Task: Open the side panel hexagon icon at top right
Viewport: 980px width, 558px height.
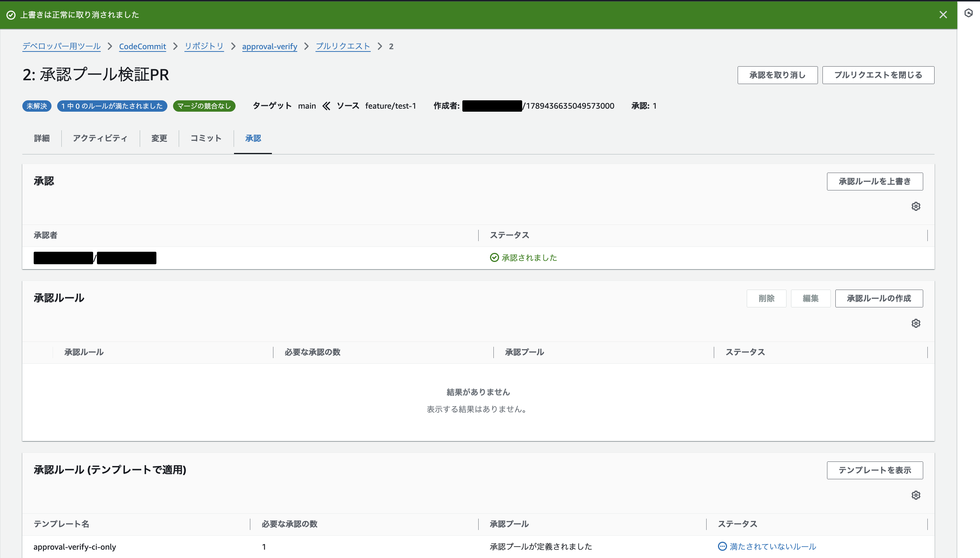Action: click(x=969, y=13)
